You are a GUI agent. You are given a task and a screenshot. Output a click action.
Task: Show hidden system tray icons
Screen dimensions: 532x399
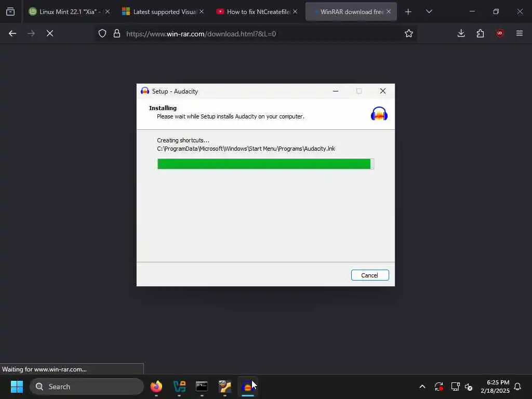point(422,387)
